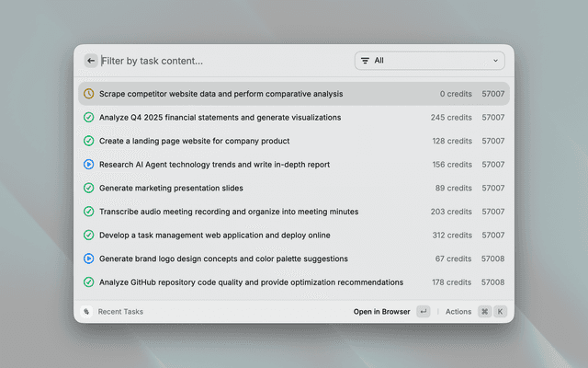The height and width of the screenshot is (368, 588).
Task: Focus the Filter by task content field
Action: [x=220, y=61]
